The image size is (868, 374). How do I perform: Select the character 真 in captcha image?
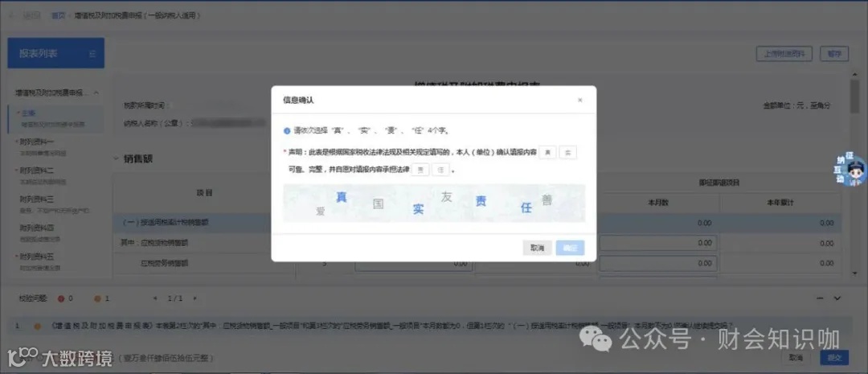(x=342, y=197)
